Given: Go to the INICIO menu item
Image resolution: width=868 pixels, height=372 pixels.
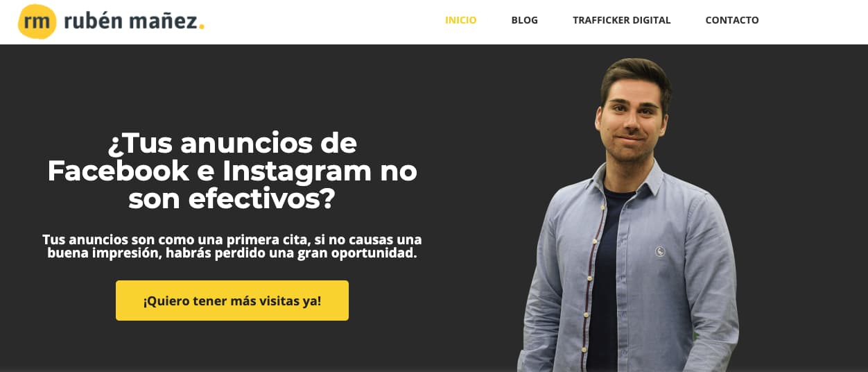Looking at the screenshot, I should [461, 20].
